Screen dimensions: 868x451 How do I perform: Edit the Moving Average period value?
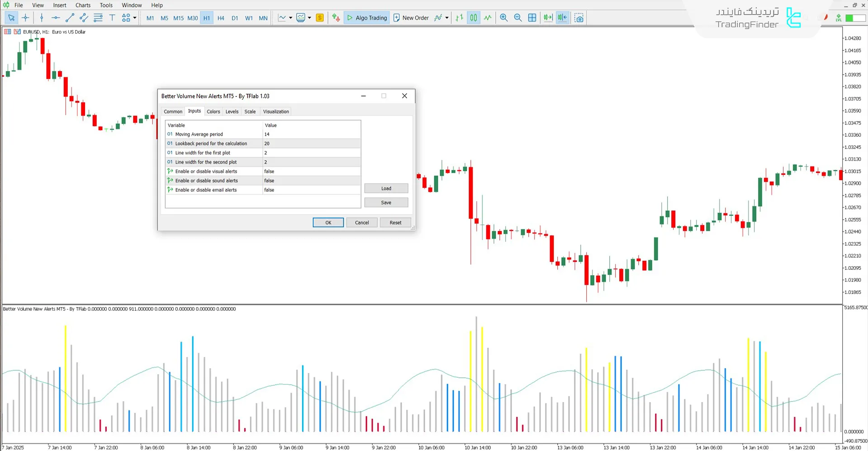click(x=311, y=134)
